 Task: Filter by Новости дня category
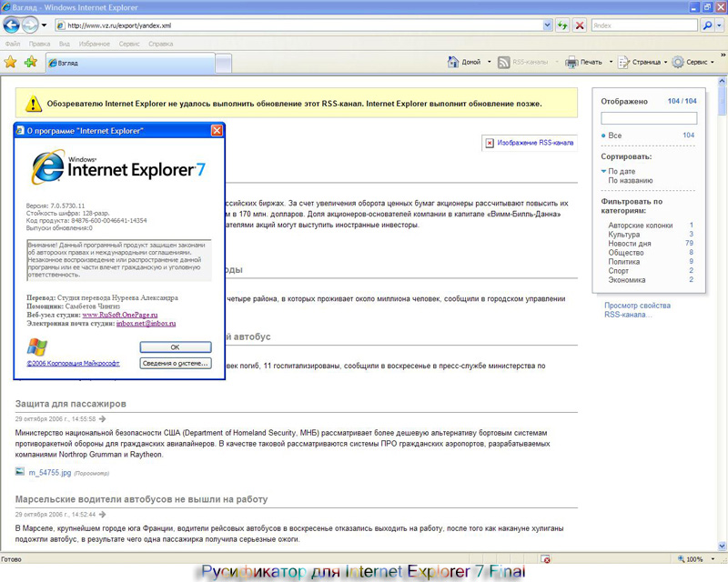point(630,243)
